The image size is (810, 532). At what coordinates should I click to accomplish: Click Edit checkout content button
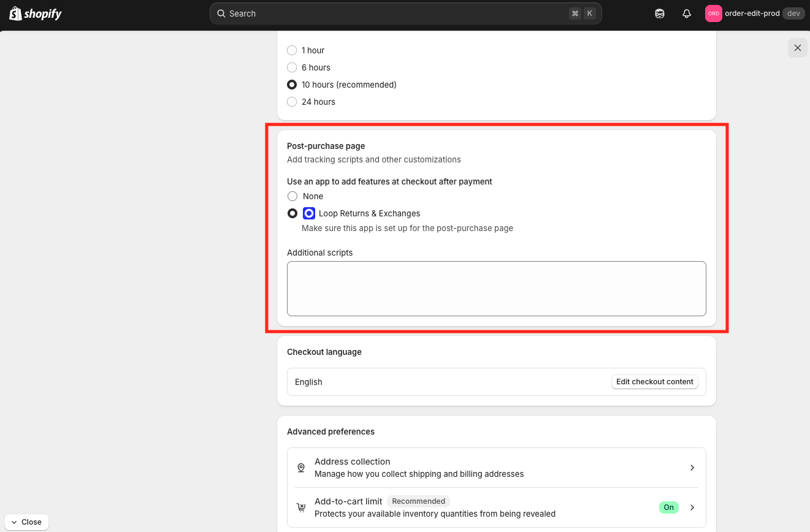[654, 382]
